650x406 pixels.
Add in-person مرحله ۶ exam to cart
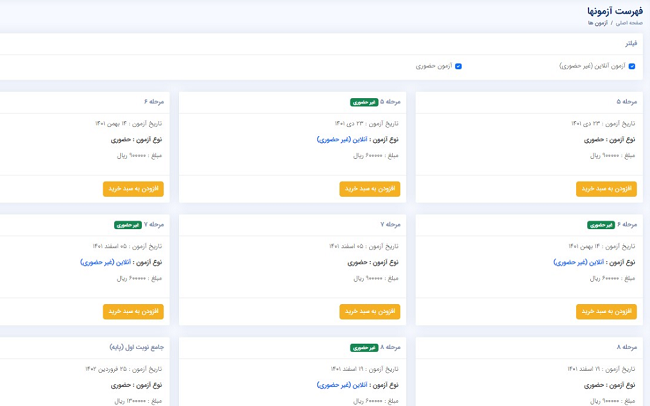pos(133,189)
